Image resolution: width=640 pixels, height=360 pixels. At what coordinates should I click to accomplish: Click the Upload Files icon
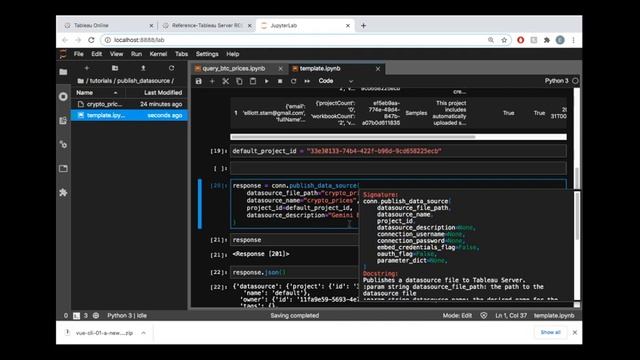tap(143, 68)
